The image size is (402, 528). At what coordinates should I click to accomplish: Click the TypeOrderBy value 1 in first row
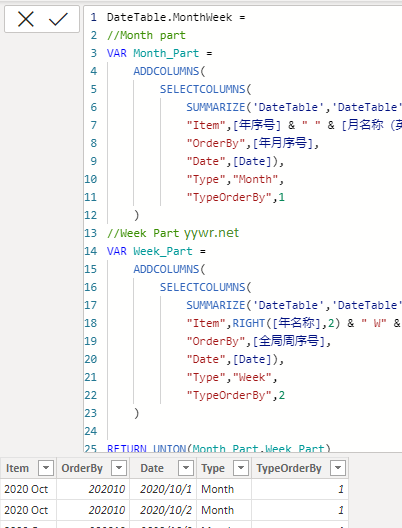[x=300, y=489]
